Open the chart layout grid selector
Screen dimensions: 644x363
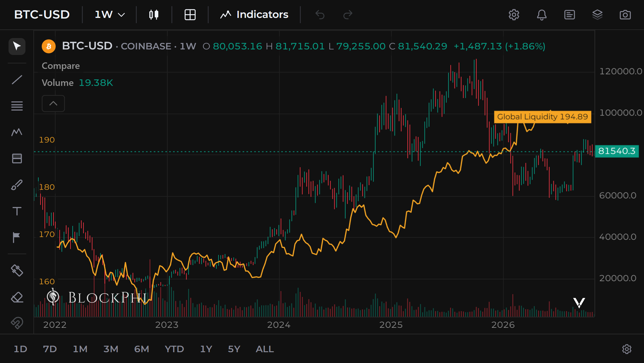click(x=190, y=15)
